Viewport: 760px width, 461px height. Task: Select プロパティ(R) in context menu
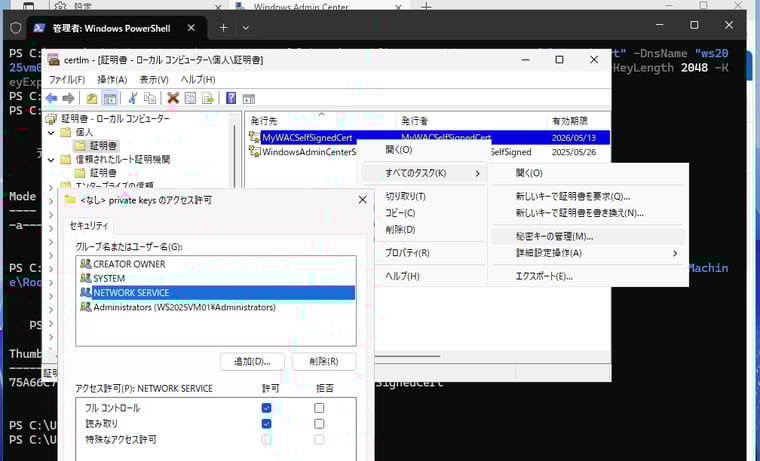tap(423, 253)
